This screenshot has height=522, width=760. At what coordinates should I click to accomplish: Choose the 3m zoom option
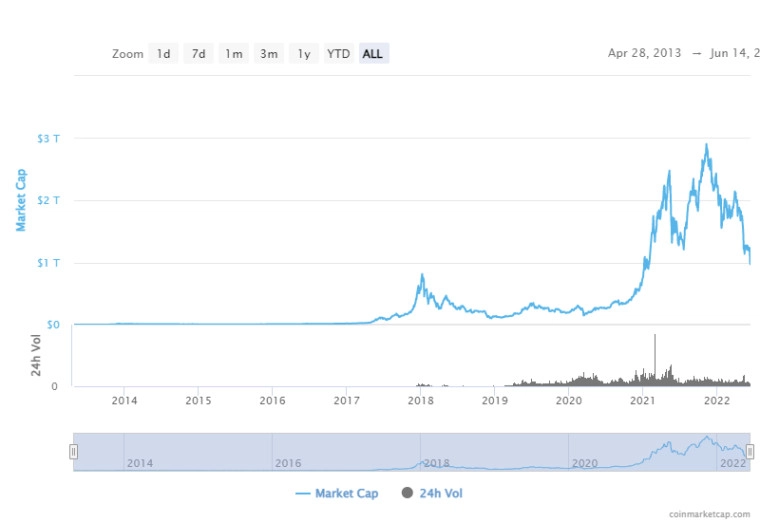click(269, 54)
